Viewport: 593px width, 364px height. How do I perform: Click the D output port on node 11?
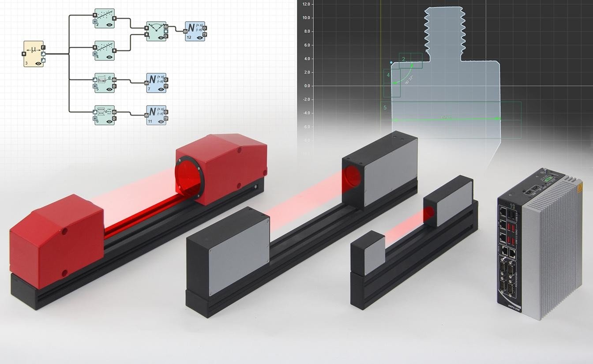click(x=166, y=113)
